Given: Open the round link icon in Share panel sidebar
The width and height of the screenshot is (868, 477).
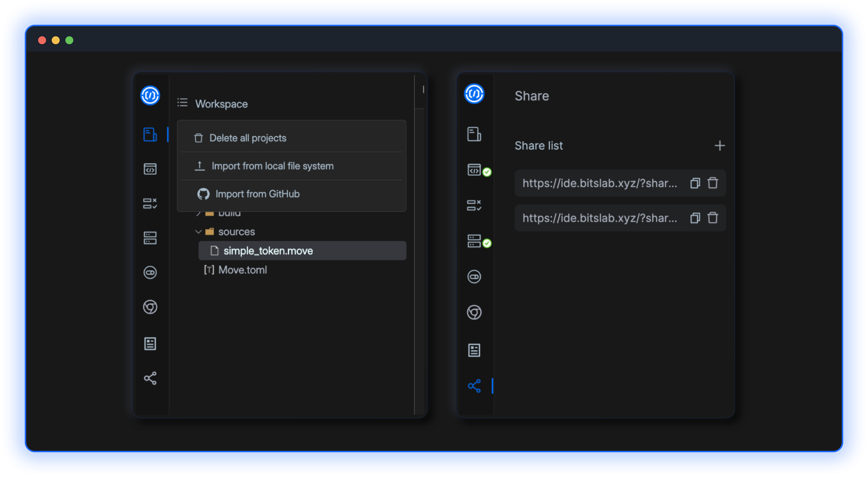Looking at the screenshot, I should point(474,277).
